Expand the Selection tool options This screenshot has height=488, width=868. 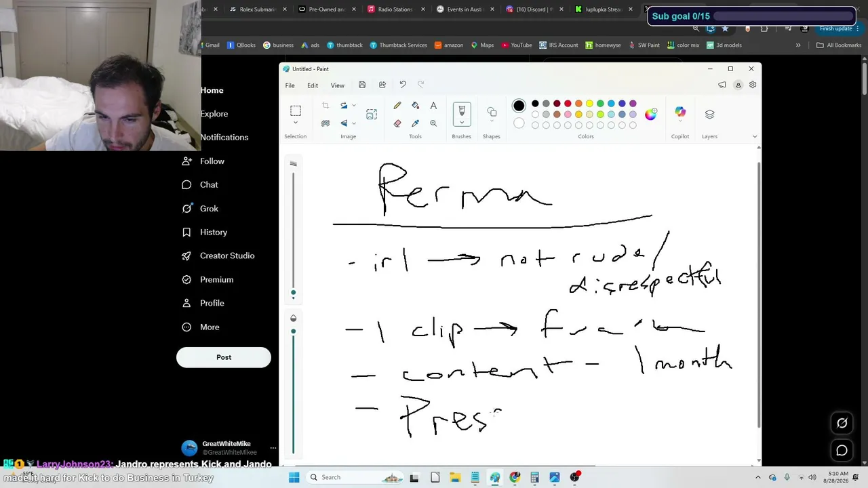[296, 123]
